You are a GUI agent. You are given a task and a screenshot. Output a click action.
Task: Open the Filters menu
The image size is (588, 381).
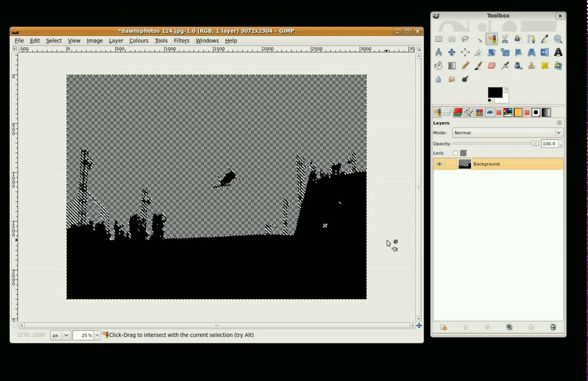[x=182, y=40]
